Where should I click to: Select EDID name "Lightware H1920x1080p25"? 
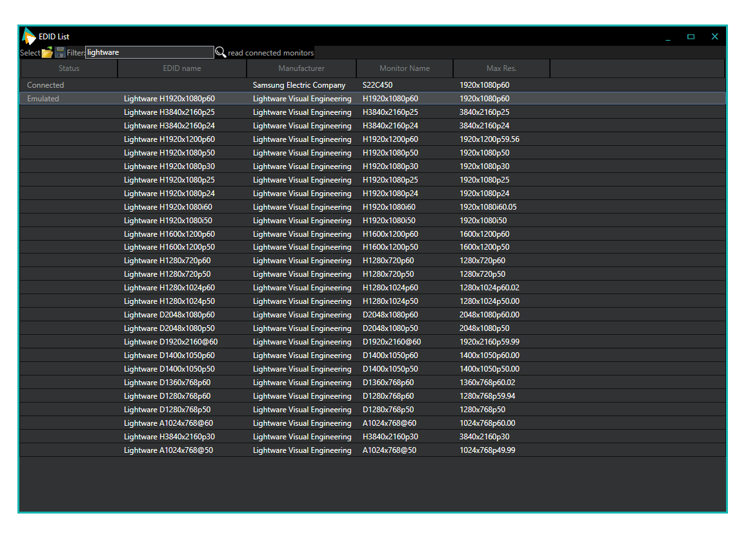tap(169, 180)
